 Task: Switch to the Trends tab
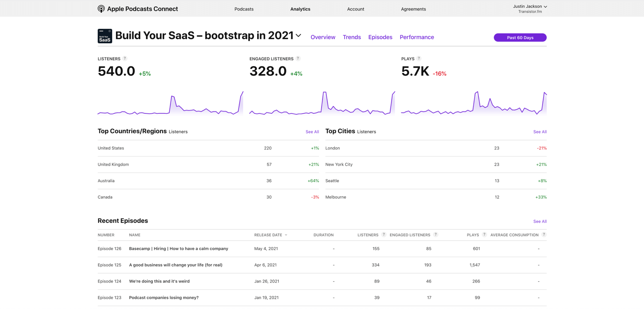click(x=352, y=37)
